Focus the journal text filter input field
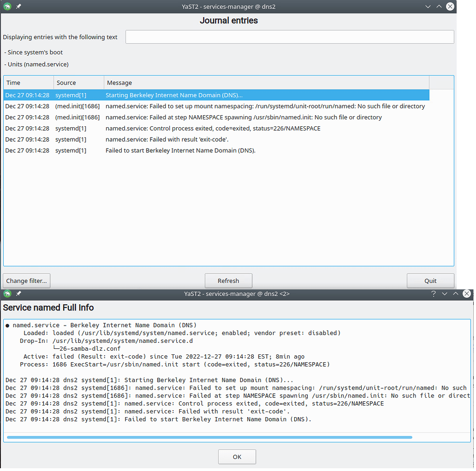Image resolution: width=476 pixels, height=471 pixels. 289,37
